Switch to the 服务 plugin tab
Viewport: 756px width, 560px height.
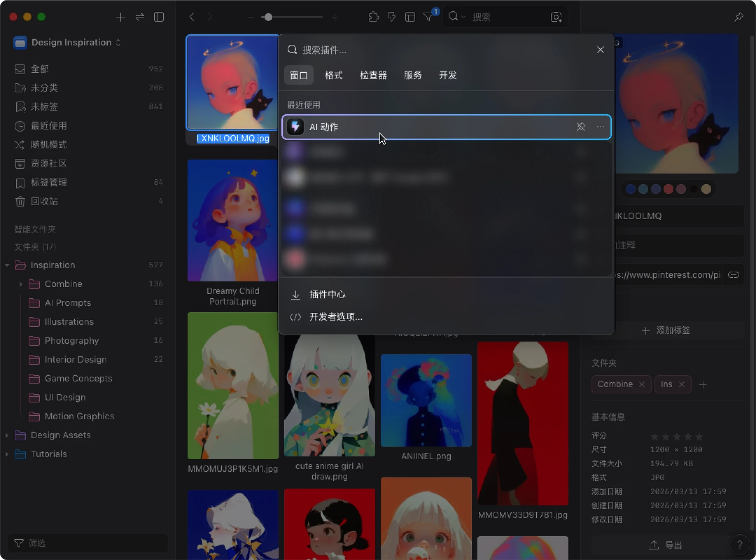point(412,75)
